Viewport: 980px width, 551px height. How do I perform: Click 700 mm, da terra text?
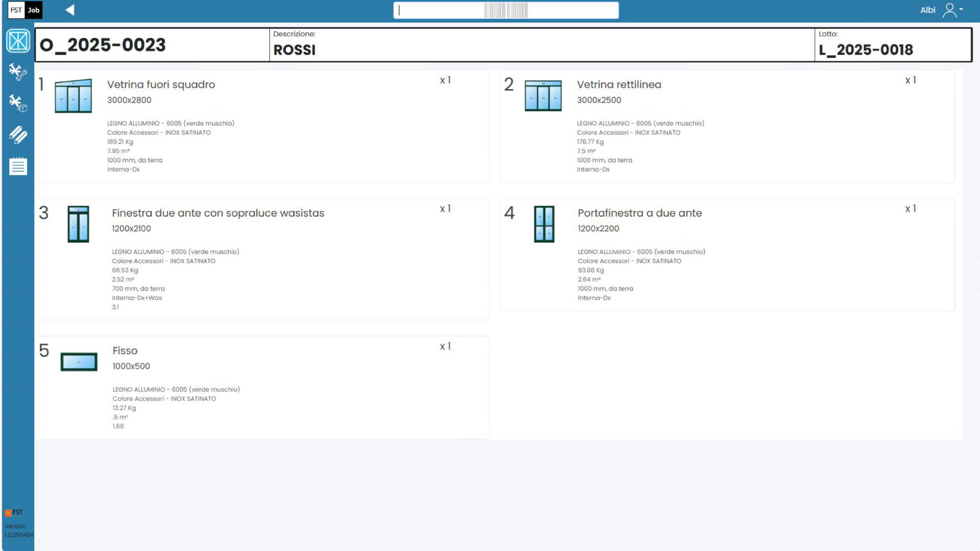click(x=138, y=289)
